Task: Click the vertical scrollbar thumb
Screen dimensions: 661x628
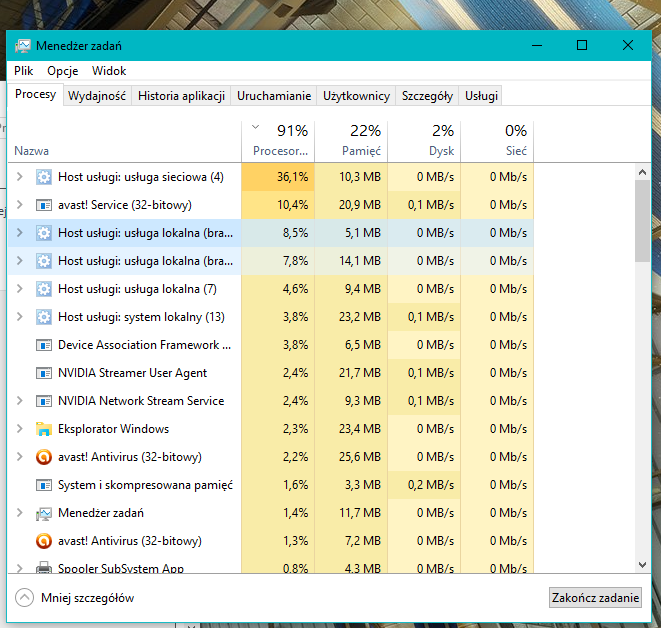Action: [x=642, y=221]
